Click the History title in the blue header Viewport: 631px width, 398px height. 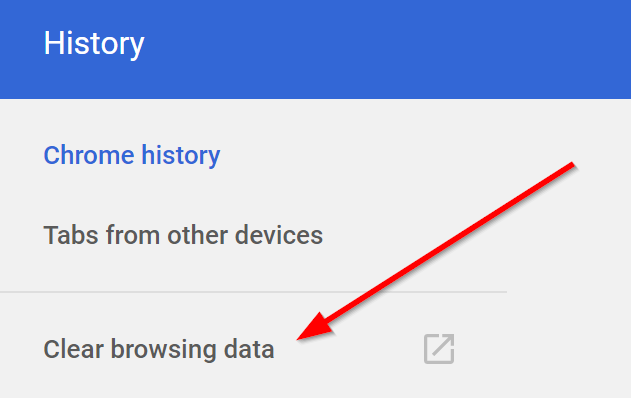pyautogui.click(x=94, y=43)
